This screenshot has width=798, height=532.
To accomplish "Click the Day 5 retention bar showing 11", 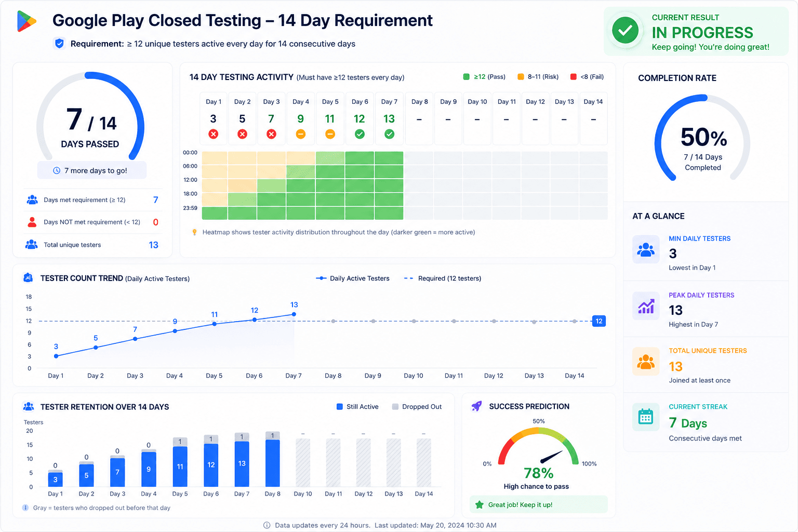I will 180,467.
